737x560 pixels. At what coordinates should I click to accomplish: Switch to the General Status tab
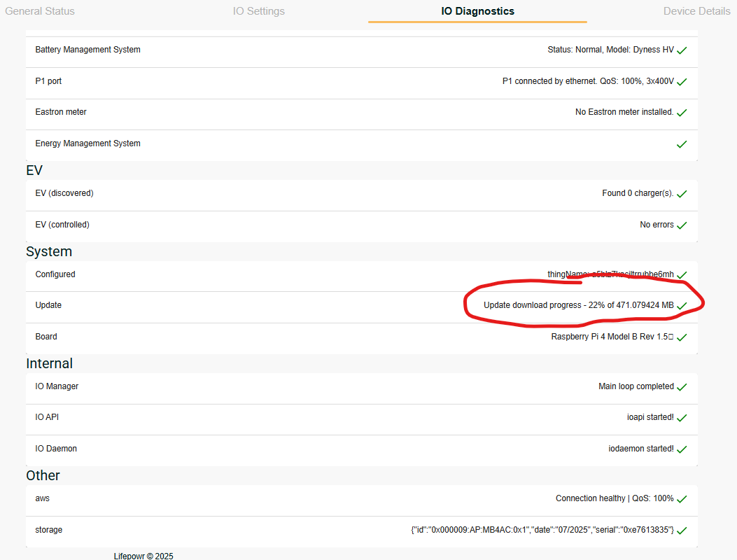tap(40, 11)
